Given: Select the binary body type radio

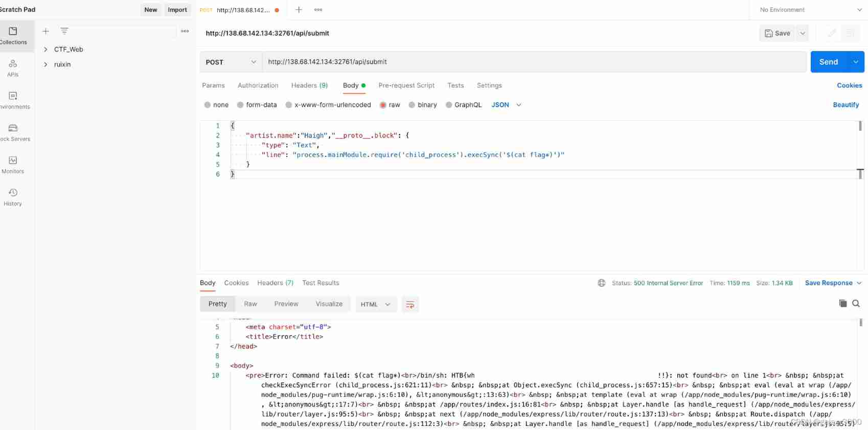Looking at the screenshot, I should pyautogui.click(x=412, y=105).
